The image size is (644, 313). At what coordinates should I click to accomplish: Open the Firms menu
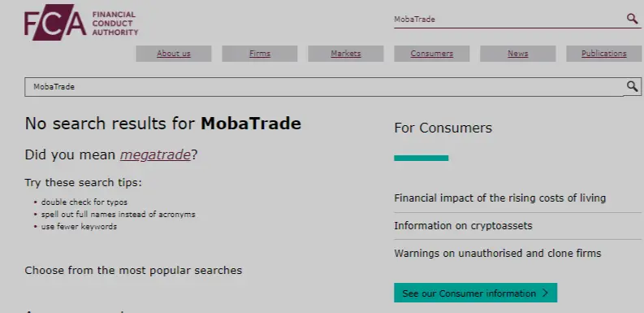(260, 54)
